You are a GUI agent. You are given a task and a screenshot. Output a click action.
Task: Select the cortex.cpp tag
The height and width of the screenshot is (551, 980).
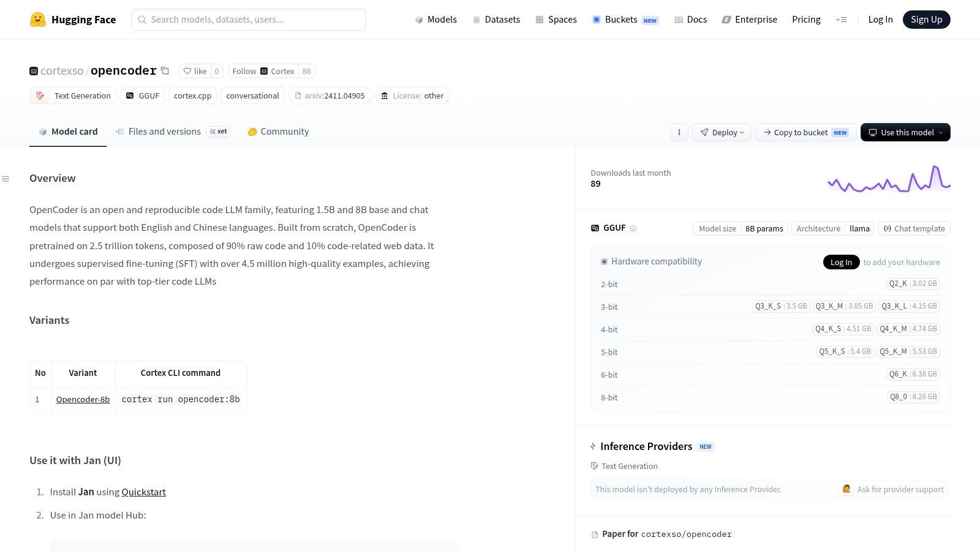192,96
